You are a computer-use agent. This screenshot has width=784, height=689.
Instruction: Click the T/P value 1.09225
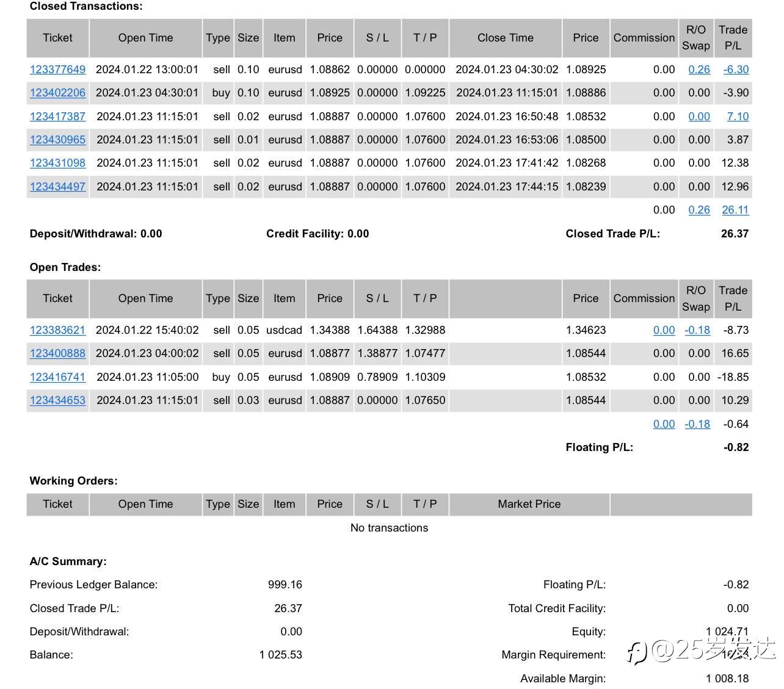(425, 93)
